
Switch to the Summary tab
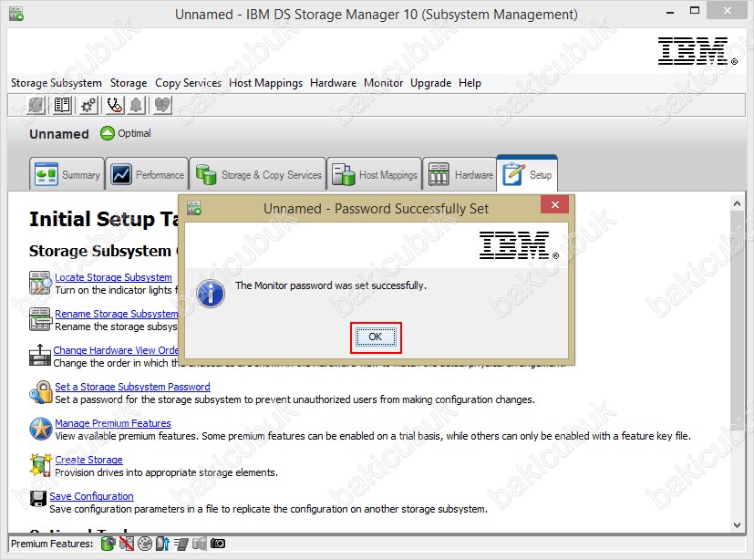pyautogui.click(x=67, y=174)
